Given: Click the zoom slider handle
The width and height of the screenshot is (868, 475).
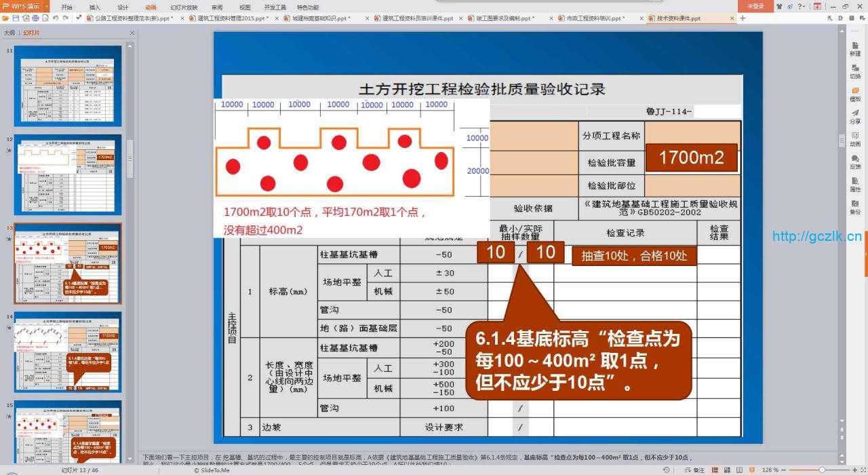Looking at the screenshot, I should 822,470.
